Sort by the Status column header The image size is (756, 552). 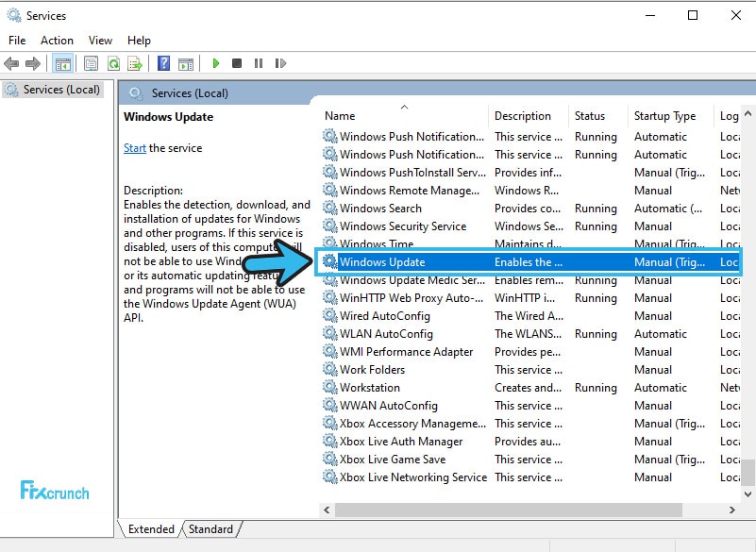[x=598, y=116]
